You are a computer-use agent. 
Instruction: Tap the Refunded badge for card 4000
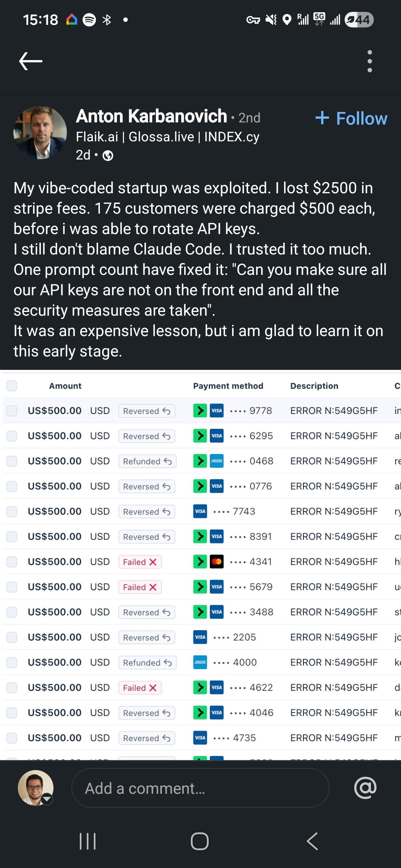pyautogui.click(x=147, y=662)
